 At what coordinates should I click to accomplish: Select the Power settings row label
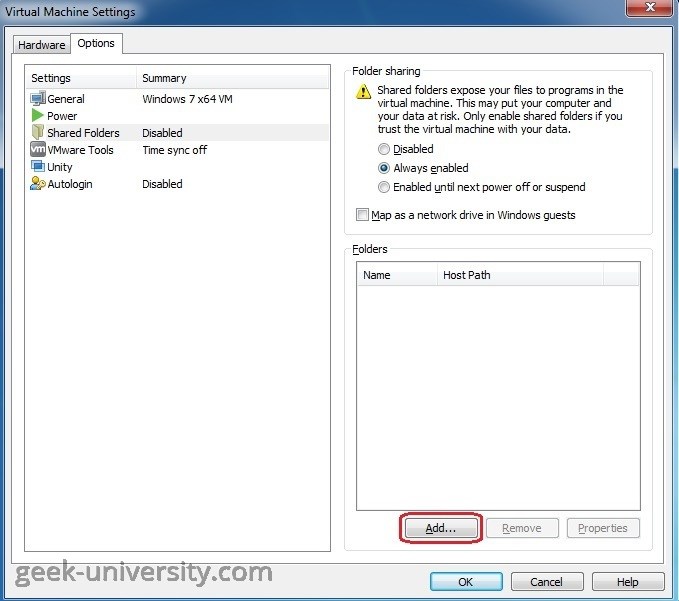tap(62, 116)
